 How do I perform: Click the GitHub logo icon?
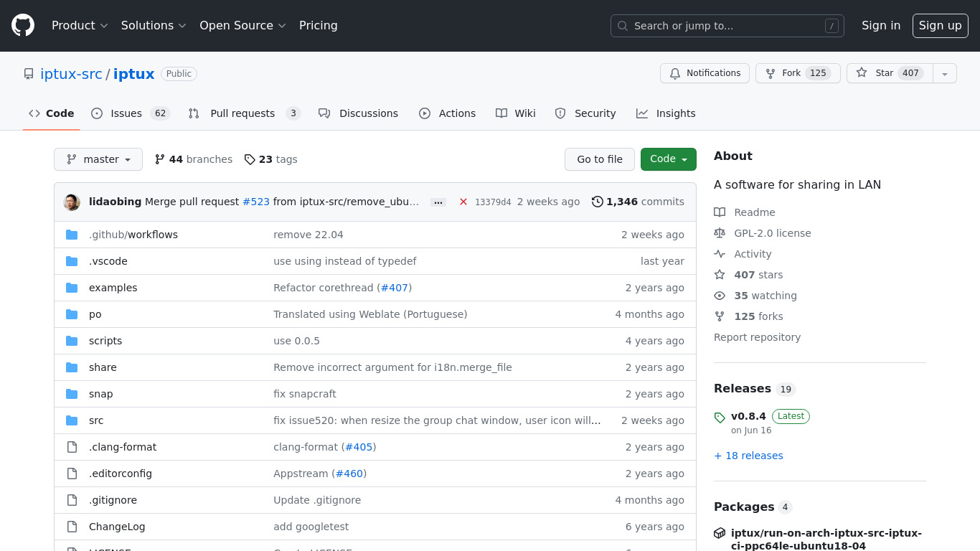pos(23,26)
